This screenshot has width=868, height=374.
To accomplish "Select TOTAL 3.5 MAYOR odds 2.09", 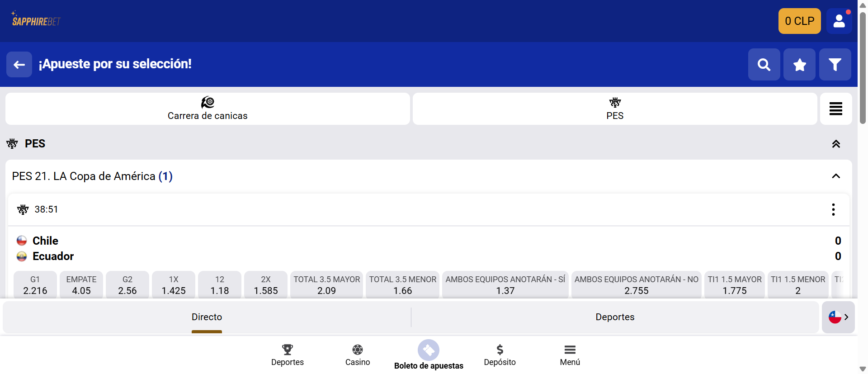I will pos(327,285).
